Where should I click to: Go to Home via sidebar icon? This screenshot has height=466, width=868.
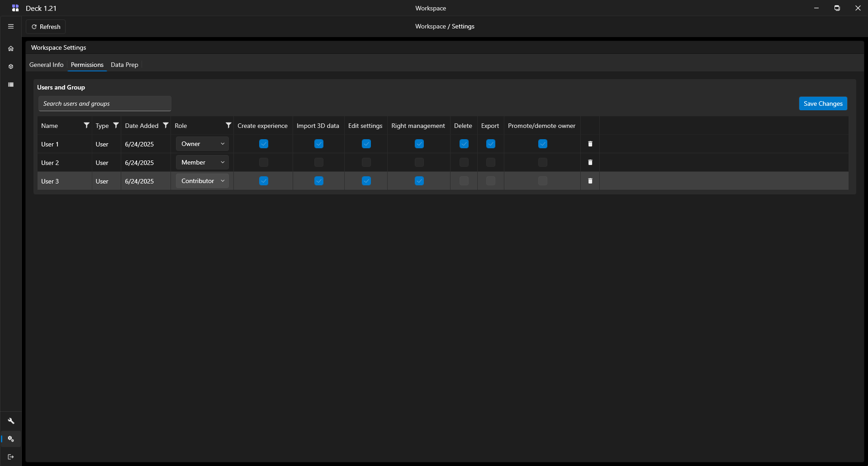[x=11, y=49]
